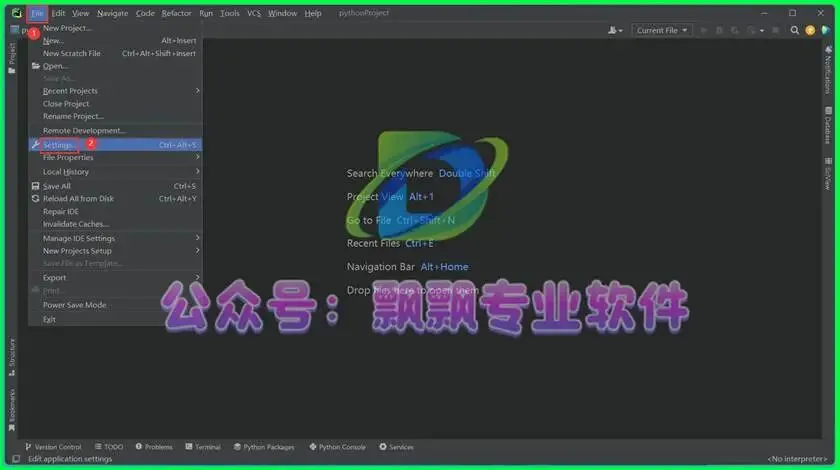Open the Navigate menu
Screen dimensions: 840x470
(112, 13)
